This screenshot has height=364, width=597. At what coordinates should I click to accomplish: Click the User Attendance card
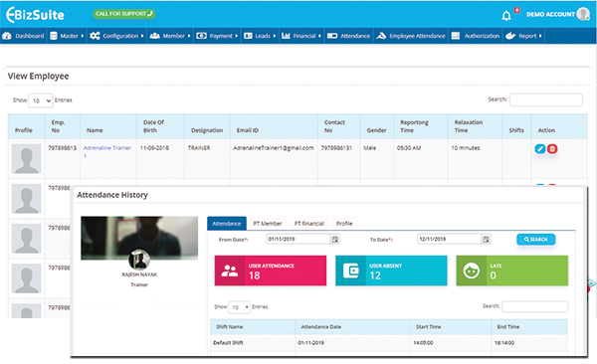(x=271, y=271)
